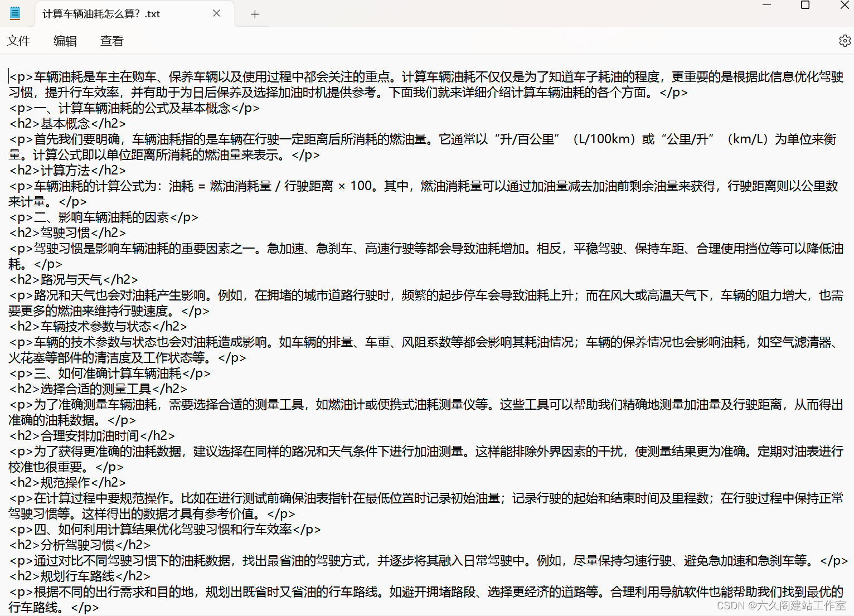This screenshot has height=616, width=854.
Task: Maximize the Notepad window
Action: 805,6
